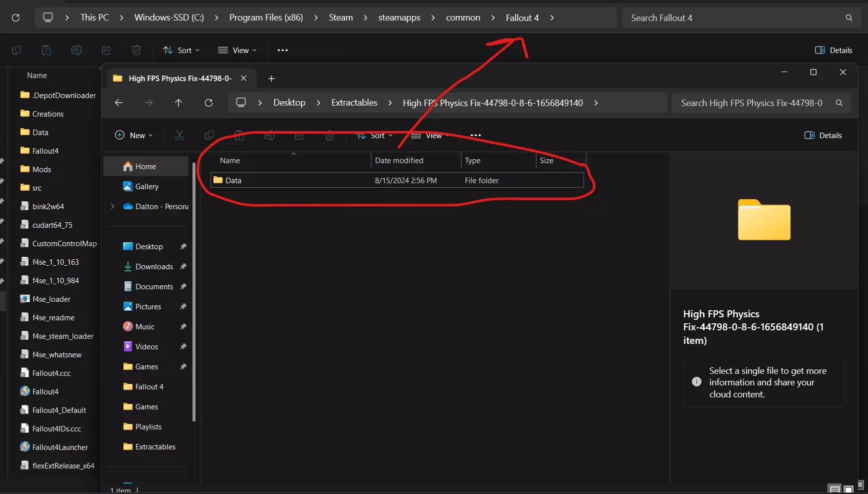868x494 pixels.
Task: Open Playlists folder in navigation pane
Action: click(x=146, y=426)
